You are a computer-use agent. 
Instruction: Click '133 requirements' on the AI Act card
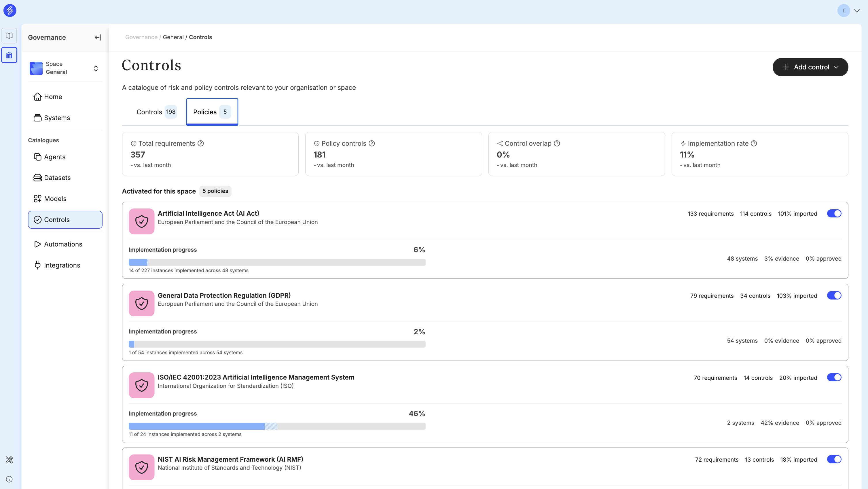click(x=711, y=214)
